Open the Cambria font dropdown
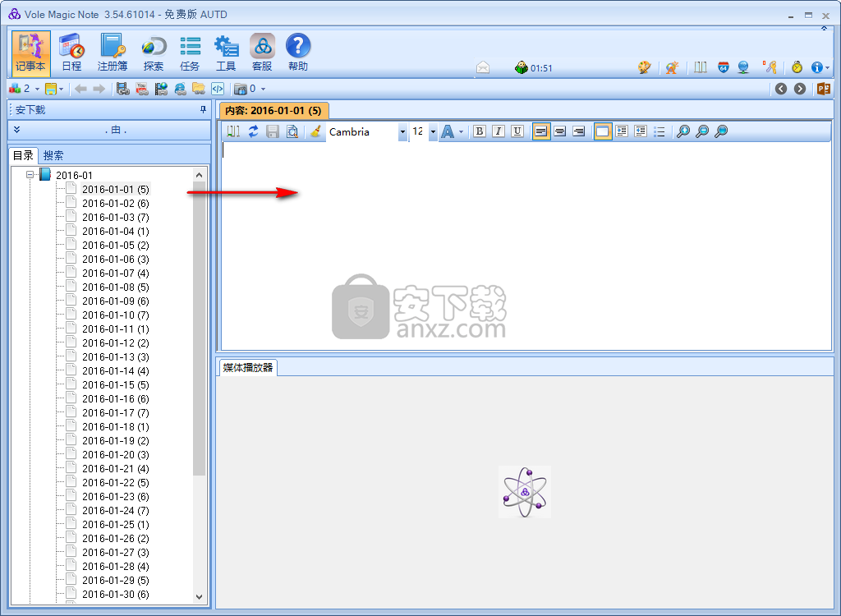Image resolution: width=841 pixels, height=616 pixels. pyautogui.click(x=402, y=131)
